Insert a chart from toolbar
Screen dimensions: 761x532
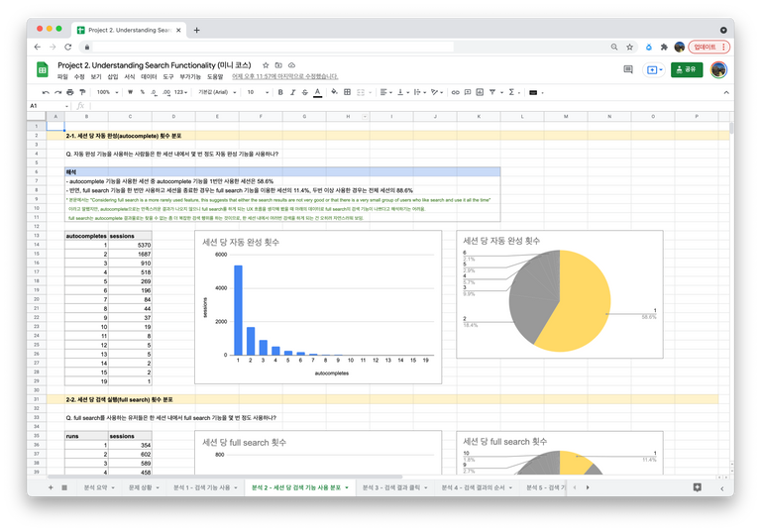point(480,92)
